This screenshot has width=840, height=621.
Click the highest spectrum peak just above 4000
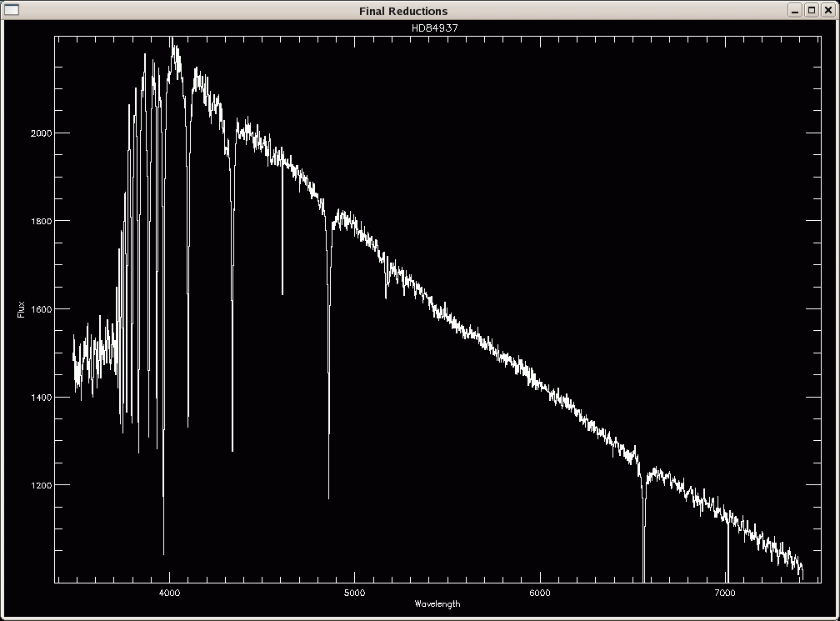173,40
